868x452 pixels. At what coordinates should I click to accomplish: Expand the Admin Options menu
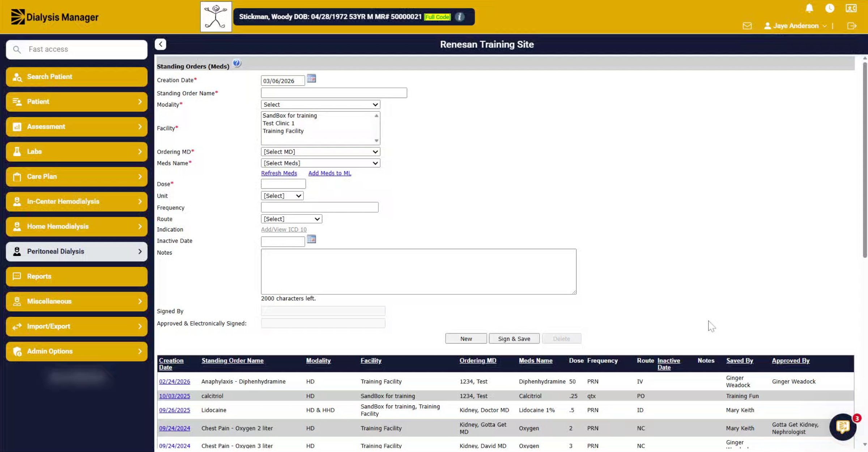(x=77, y=351)
